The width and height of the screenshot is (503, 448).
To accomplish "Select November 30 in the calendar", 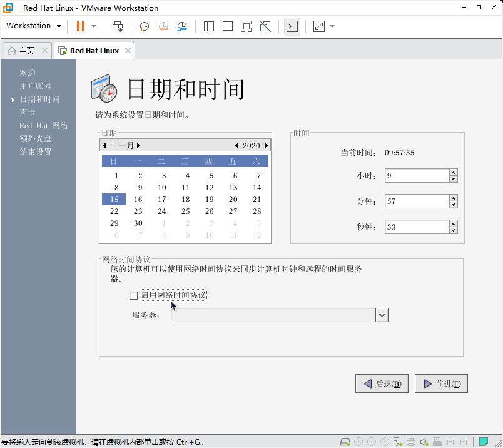I will click(138, 223).
